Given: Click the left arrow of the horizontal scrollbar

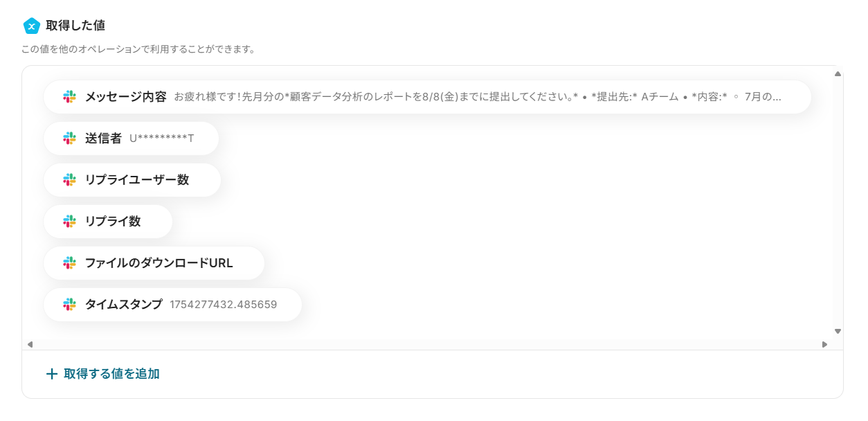Looking at the screenshot, I should click(30, 344).
